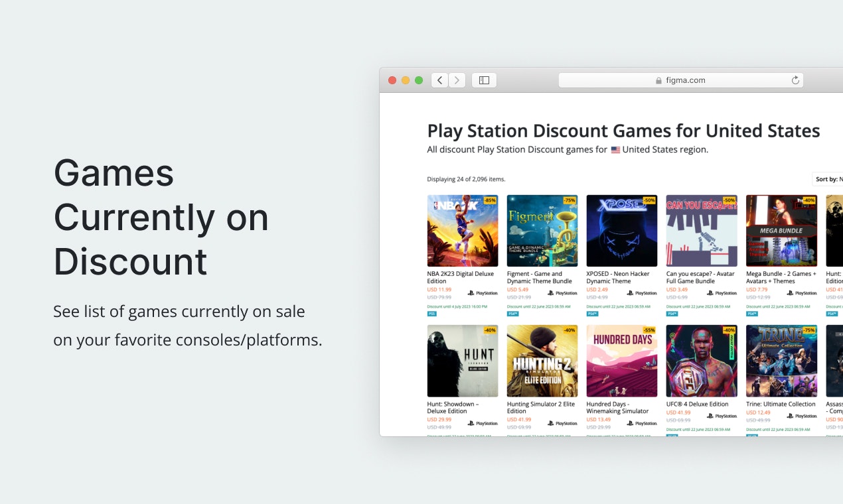
Task: Click PlayStation logo under XPOSED theme
Action: click(642, 292)
